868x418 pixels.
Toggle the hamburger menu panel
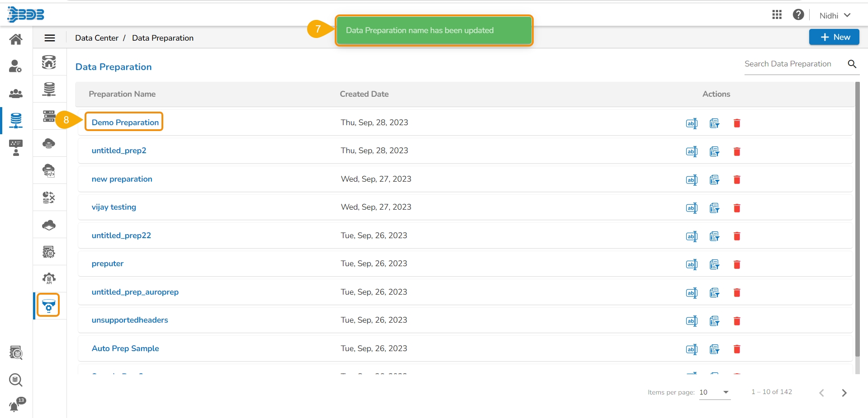[x=50, y=38]
